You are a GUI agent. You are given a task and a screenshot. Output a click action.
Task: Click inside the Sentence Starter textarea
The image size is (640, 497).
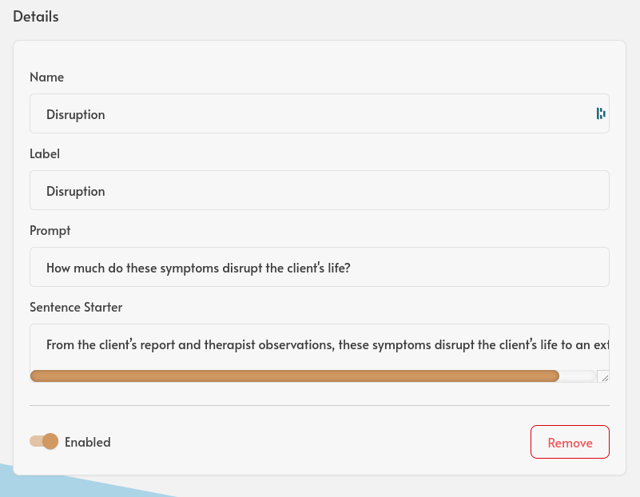pyautogui.click(x=319, y=347)
